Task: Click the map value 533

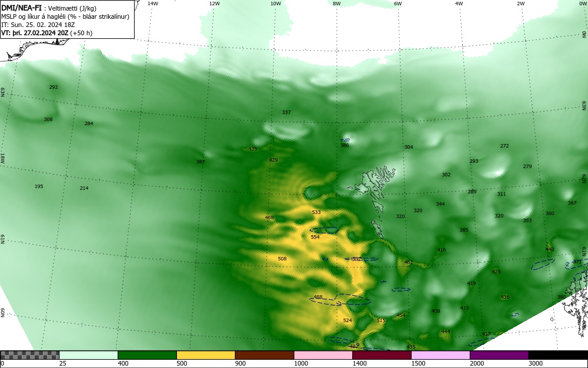Action: click(316, 212)
